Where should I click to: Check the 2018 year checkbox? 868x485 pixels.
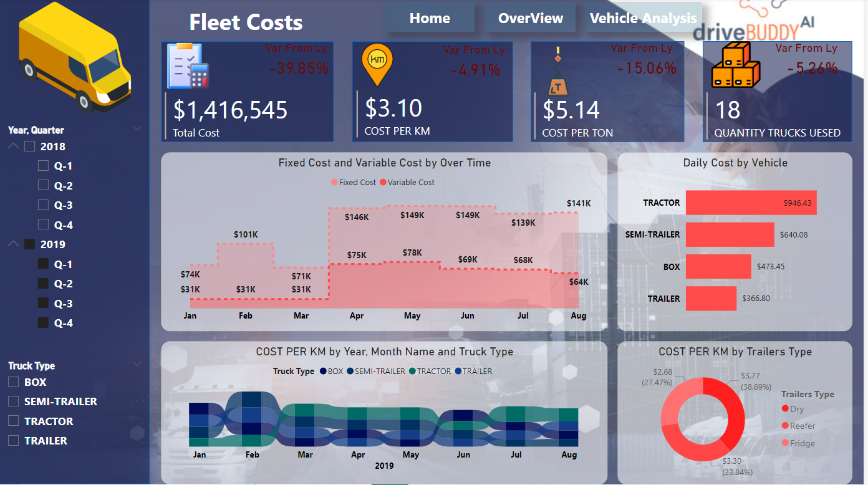(x=30, y=147)
